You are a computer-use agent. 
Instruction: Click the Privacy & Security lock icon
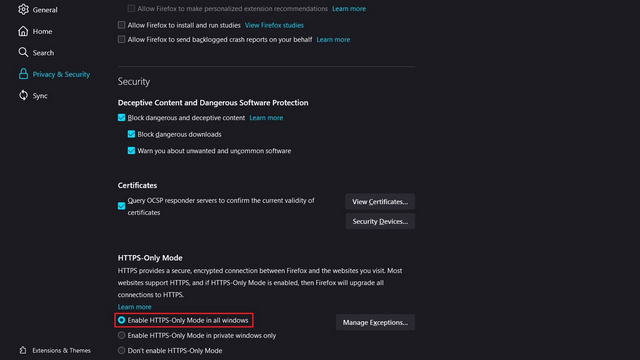(23, 74)
